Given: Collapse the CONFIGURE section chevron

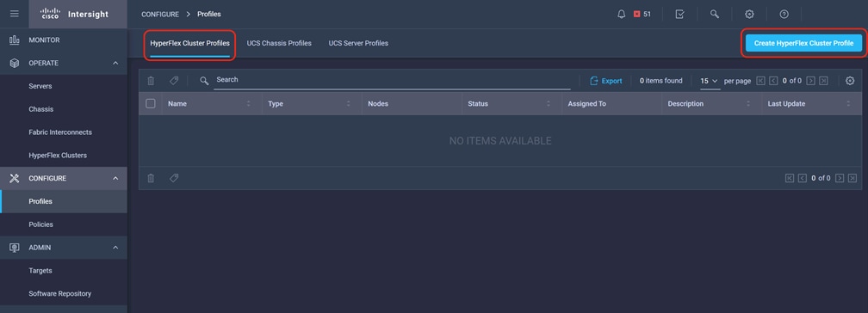Looking at the screenshot, I should 115,178.
